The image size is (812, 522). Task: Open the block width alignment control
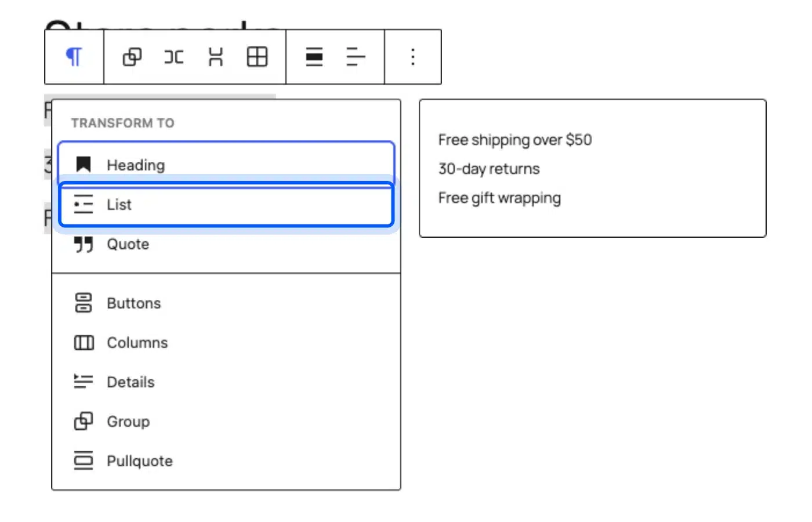coord(314,57)
